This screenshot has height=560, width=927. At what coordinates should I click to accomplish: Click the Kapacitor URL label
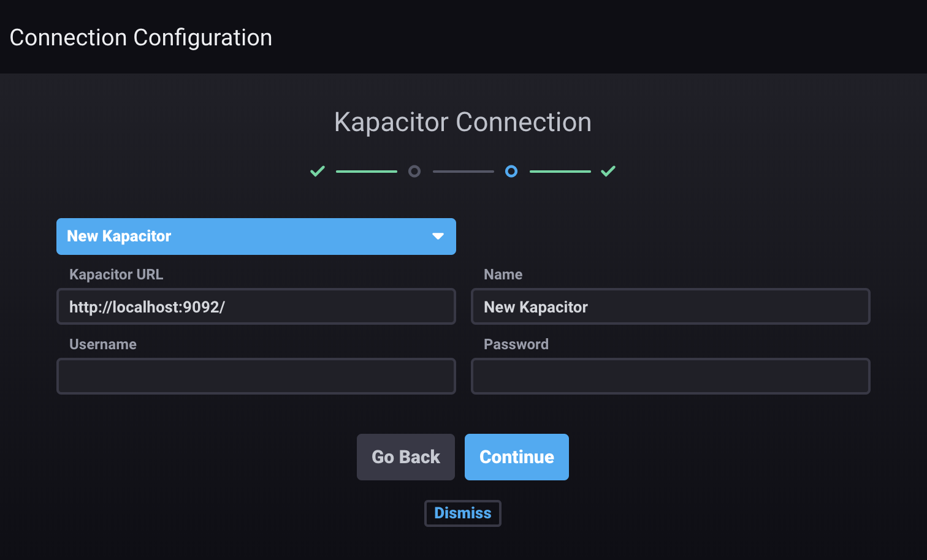tap(116, 274)
